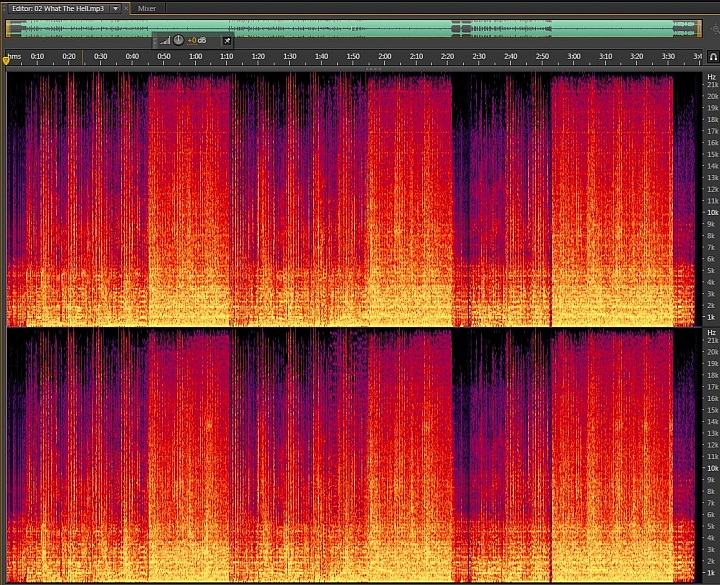Close the Editor panel tab

126,8
